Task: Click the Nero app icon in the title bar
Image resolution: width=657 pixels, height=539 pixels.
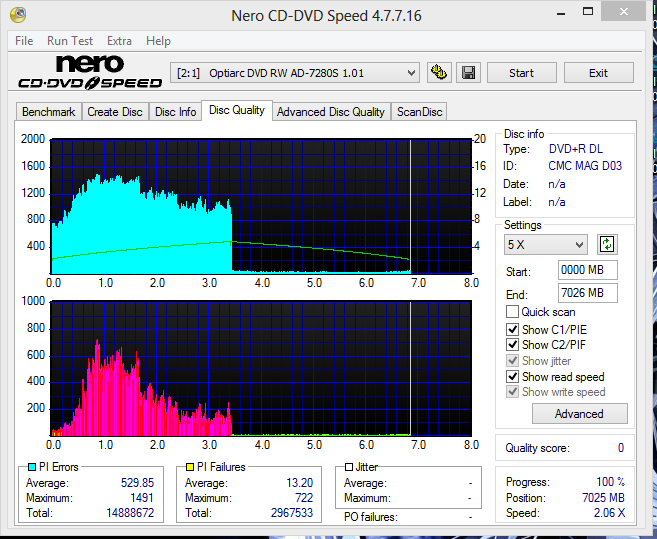Action: click(x=18, y=15)
